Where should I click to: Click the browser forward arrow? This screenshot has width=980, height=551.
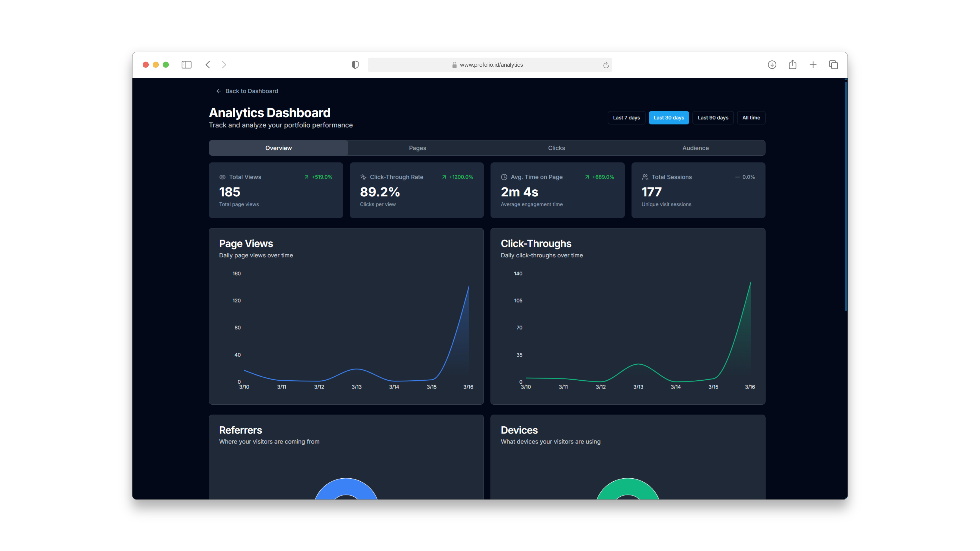click(224, 65)
